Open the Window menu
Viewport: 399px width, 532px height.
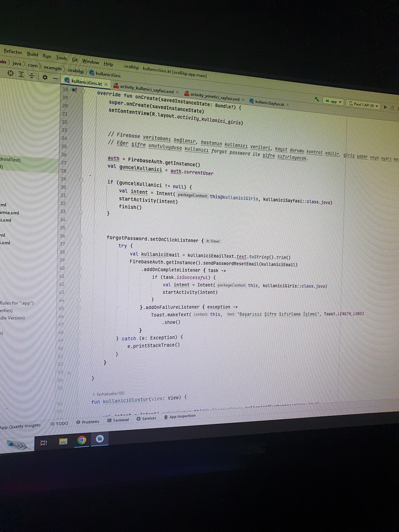(x=90, y=62)
